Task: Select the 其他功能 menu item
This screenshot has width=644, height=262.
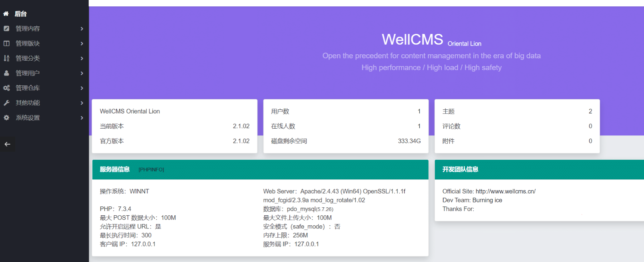Action: [x=28, y=103]
